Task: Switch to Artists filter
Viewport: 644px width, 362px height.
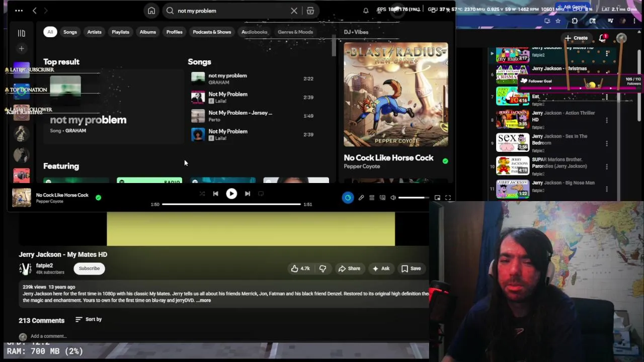Action: [x=94, y=32]
